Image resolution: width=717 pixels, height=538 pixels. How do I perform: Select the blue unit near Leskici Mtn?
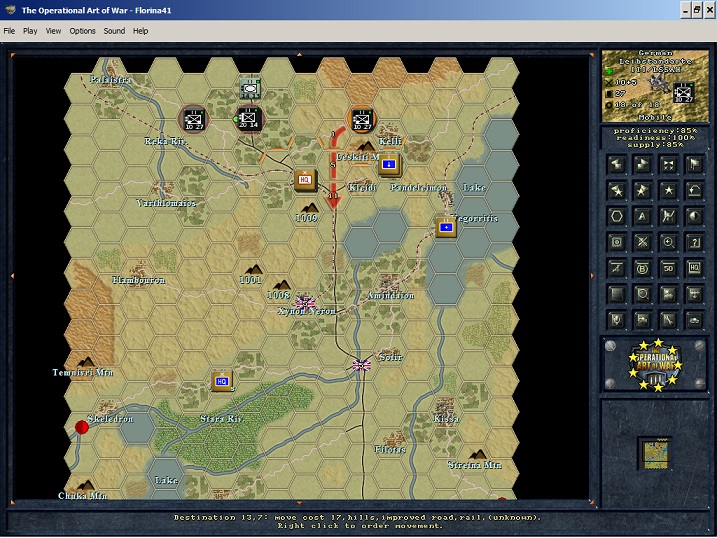point(390,165)
